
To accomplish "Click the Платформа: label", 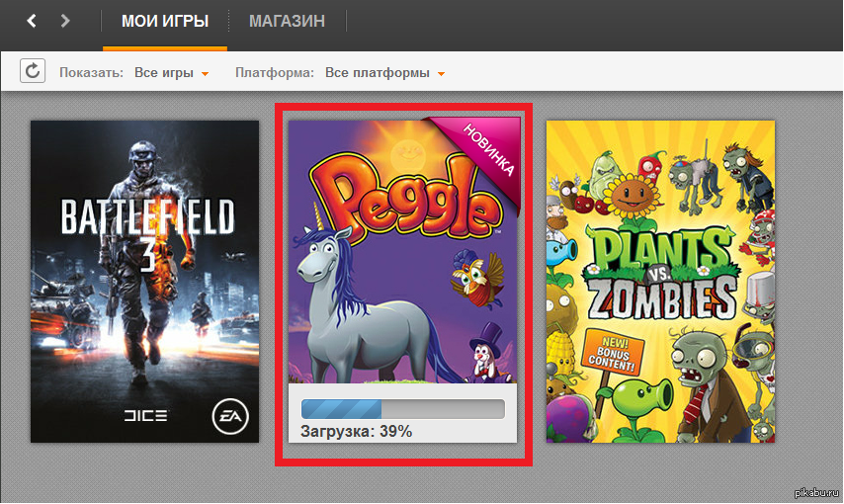I will [x=275, y=73].
